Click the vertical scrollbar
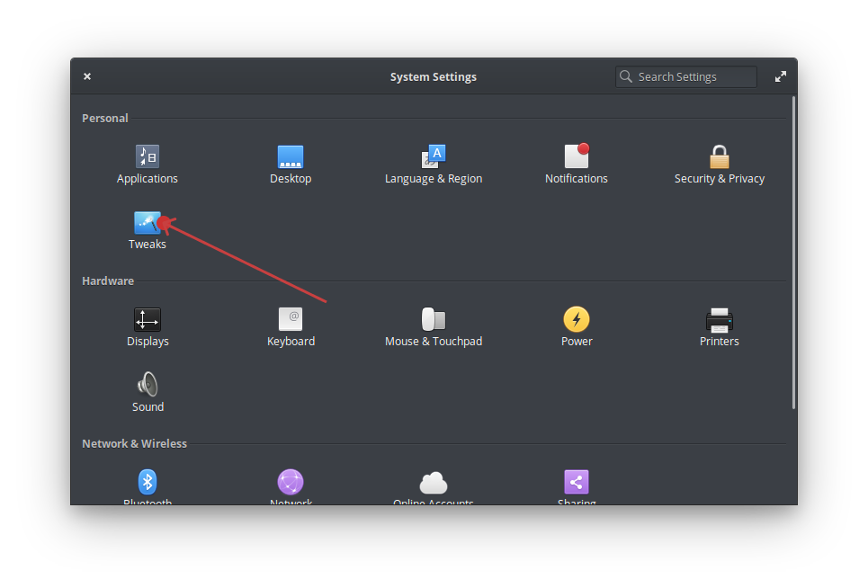The image size is (868, 588). (792, 252)
